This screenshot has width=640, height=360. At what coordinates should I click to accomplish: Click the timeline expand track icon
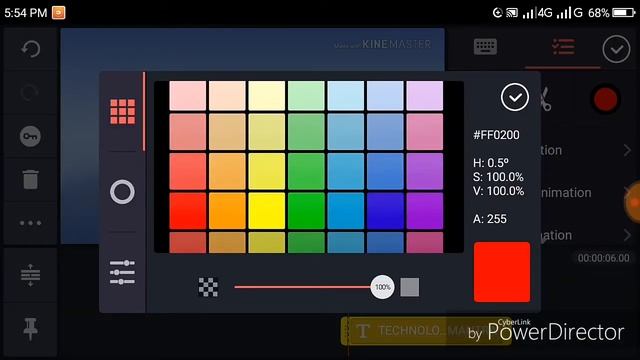[x=30, y=275]
